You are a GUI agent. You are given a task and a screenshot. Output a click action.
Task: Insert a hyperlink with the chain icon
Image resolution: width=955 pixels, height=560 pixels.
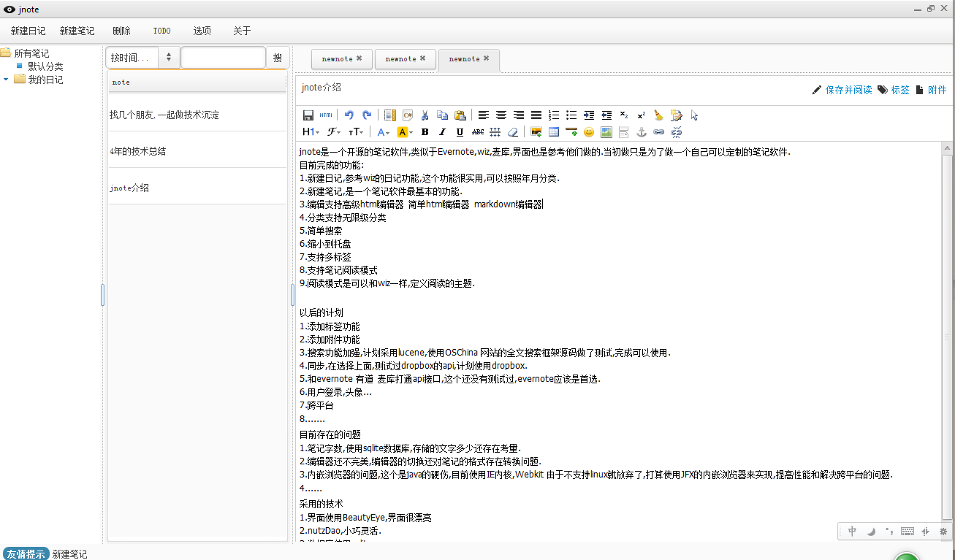coord(658,132)
